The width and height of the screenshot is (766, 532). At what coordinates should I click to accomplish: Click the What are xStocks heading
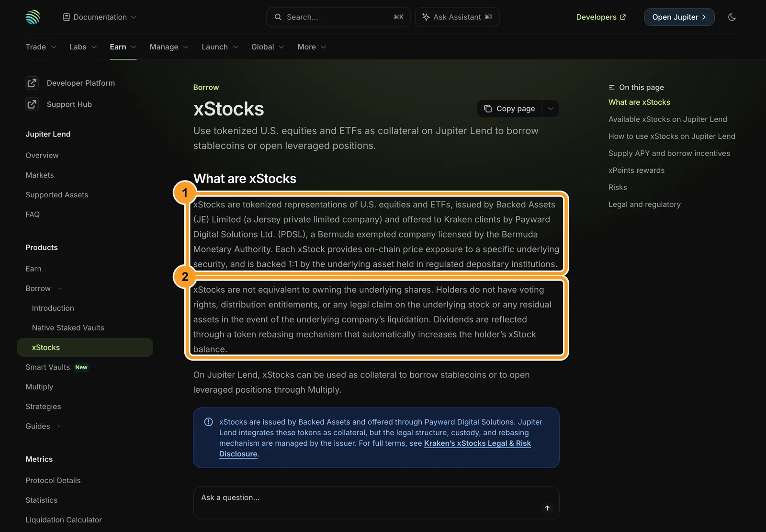coord(245,179)
